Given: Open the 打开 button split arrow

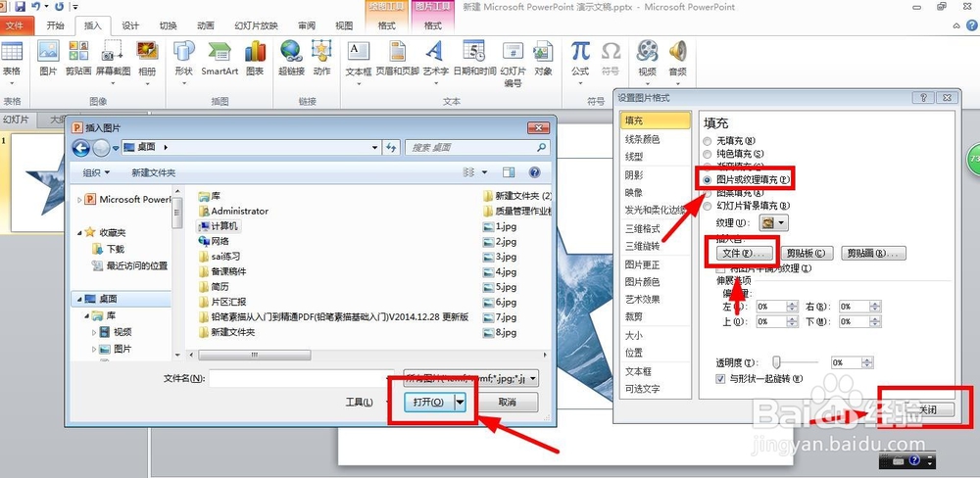Looking at the screenshot, I should coord(460,403).
